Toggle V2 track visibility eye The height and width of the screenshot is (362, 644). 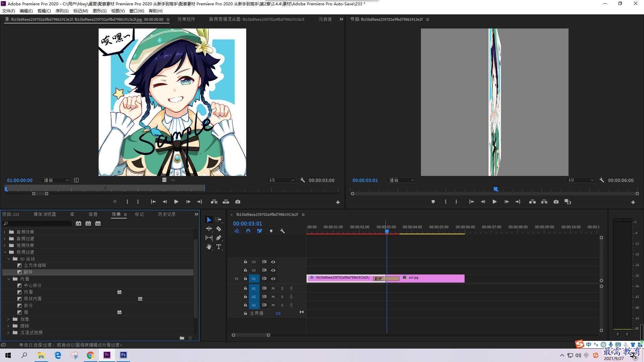pyautogui.click(x=273, y=270)
